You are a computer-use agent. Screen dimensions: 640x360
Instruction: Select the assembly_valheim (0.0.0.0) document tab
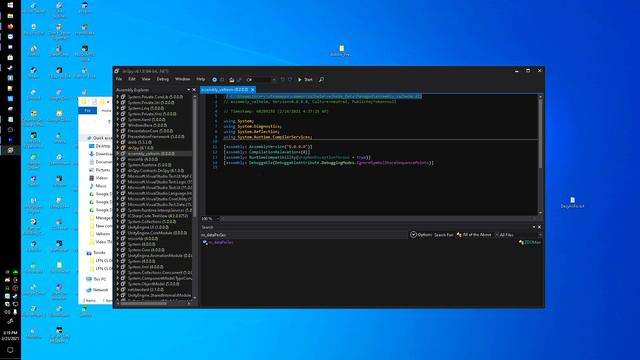(224, 89)
